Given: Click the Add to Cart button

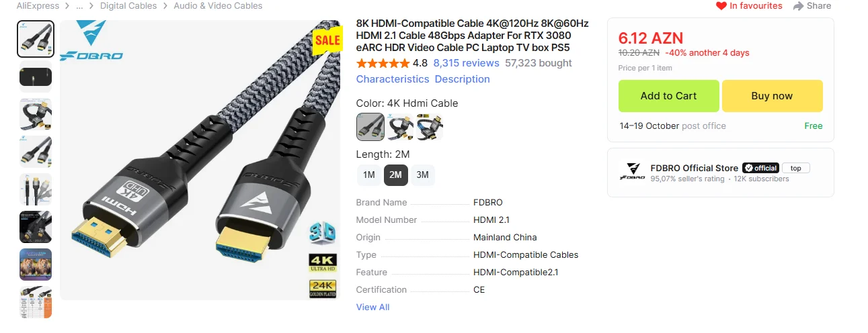Looking at the screenshot, I should 669,96.
